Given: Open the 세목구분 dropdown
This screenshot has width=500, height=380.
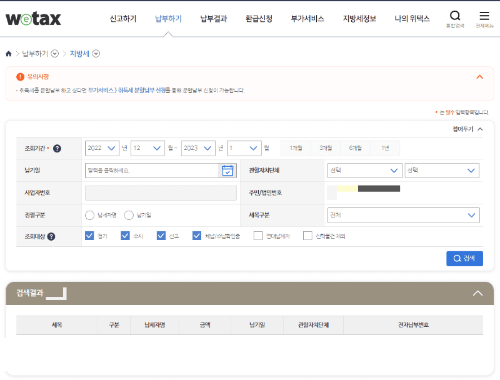Looking at the screenshot, I should (404, 215).
